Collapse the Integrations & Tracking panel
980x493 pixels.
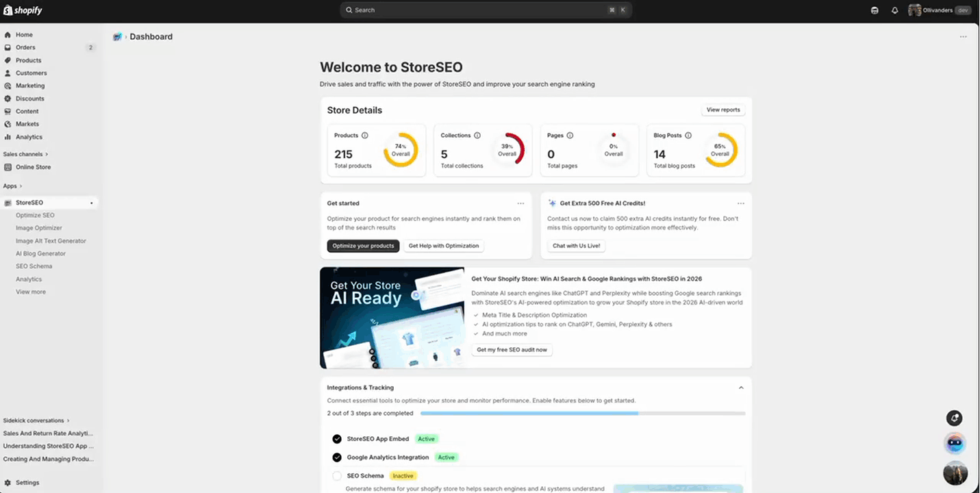[740, 387]
